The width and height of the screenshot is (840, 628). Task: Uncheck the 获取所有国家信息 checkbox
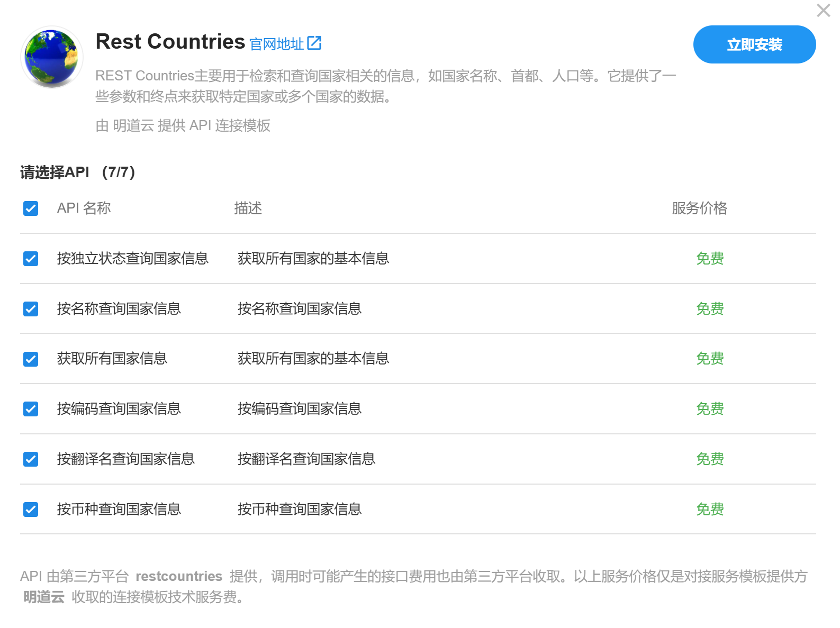(31, 359)
